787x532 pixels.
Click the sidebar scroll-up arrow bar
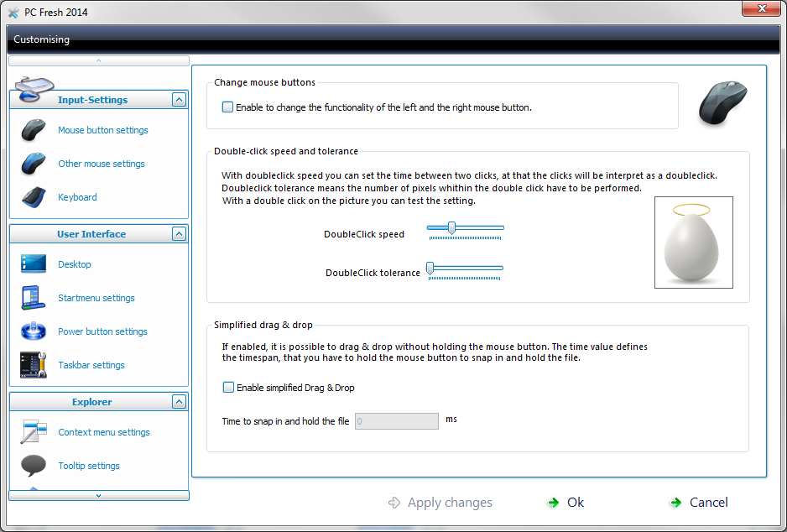pyautogui.click(x=99, y=60)
